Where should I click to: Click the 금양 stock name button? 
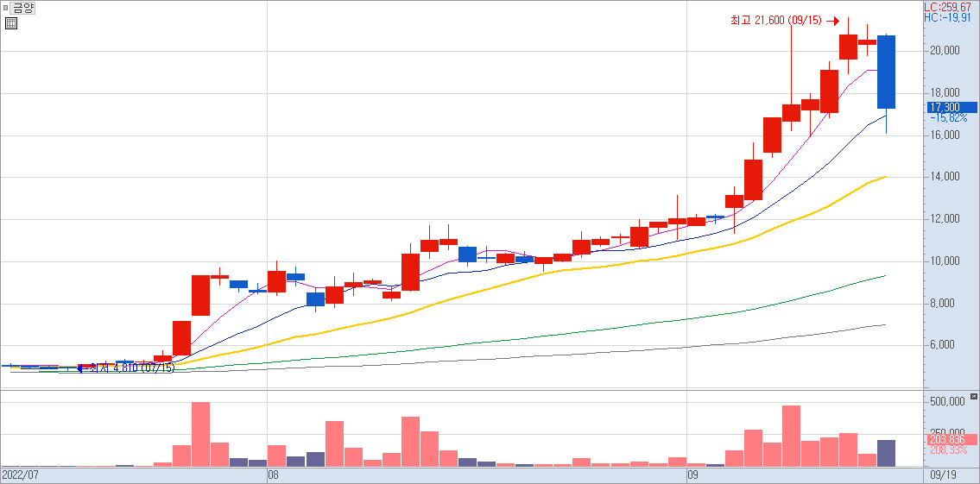(24, 8)
